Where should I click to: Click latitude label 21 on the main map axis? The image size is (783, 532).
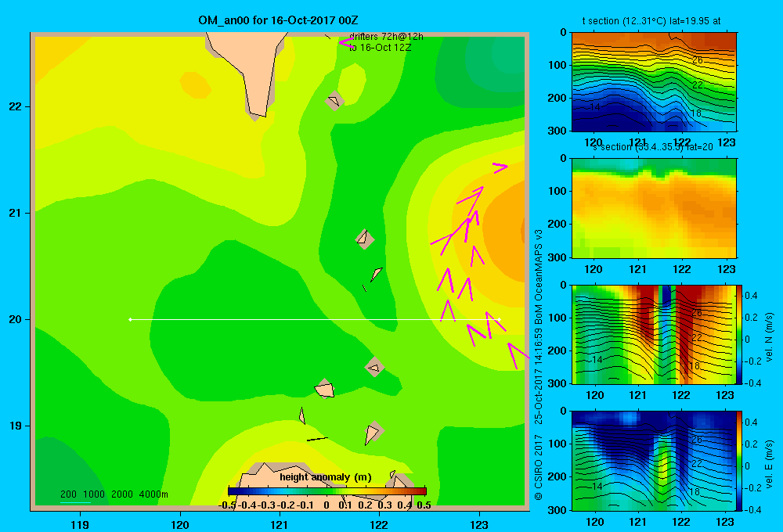click(16, 213)
